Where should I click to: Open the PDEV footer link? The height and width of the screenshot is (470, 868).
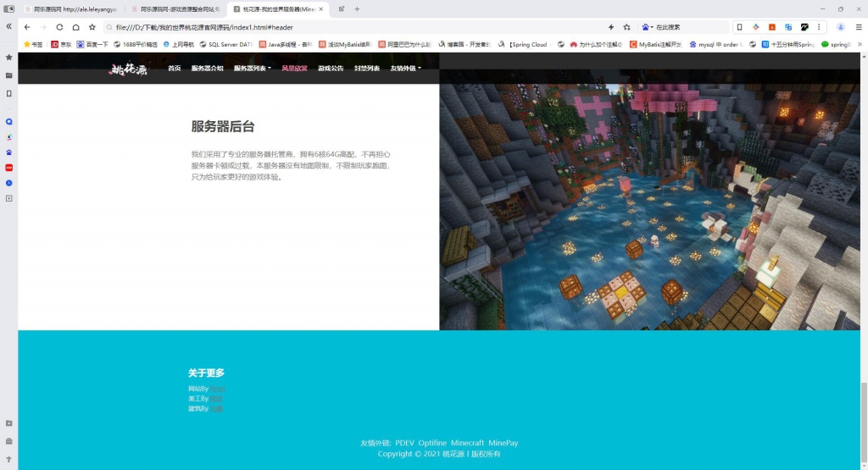[404, 443]
